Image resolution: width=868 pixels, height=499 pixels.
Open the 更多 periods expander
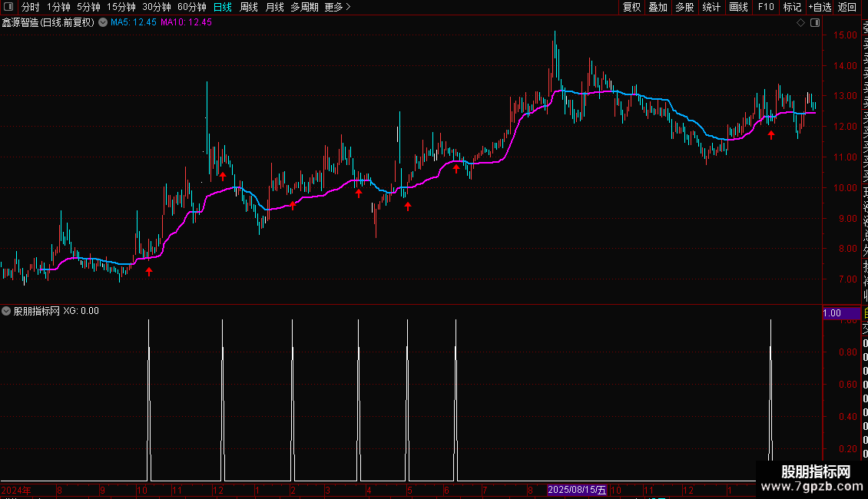point(337,7)
